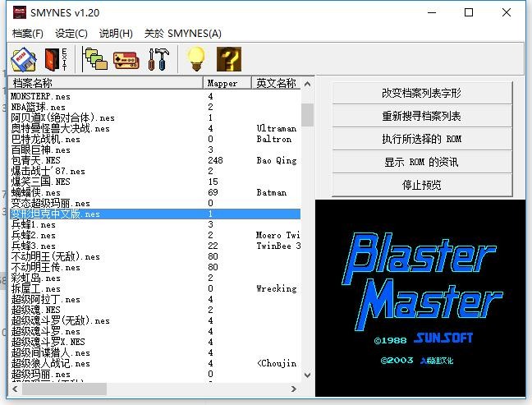Click the Wrecking English name cell
Image resolution: width=532 pixels, height=405 pixels.
pos(277,288)
